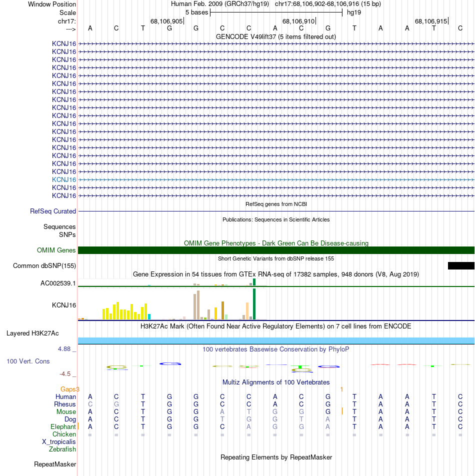Open Repeating Elements by RepeatMasker title
Image resolution: width=475 pixels, height=476 pixels.
click(276, 457)
